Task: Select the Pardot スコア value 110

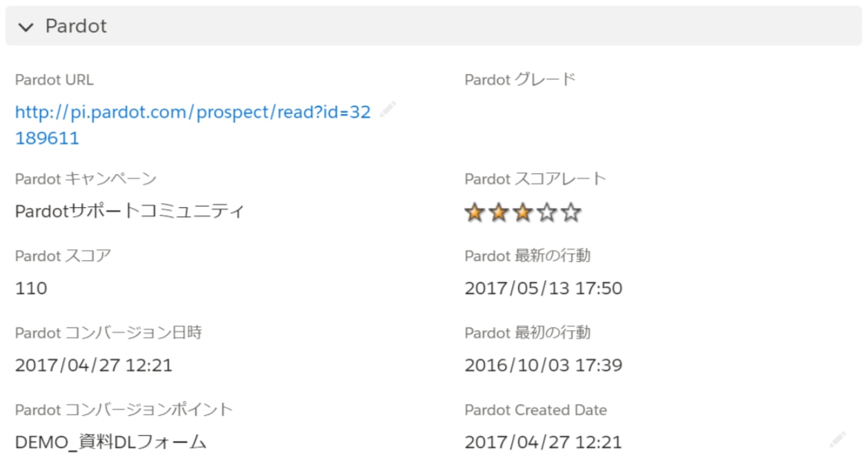Action: 31,289
